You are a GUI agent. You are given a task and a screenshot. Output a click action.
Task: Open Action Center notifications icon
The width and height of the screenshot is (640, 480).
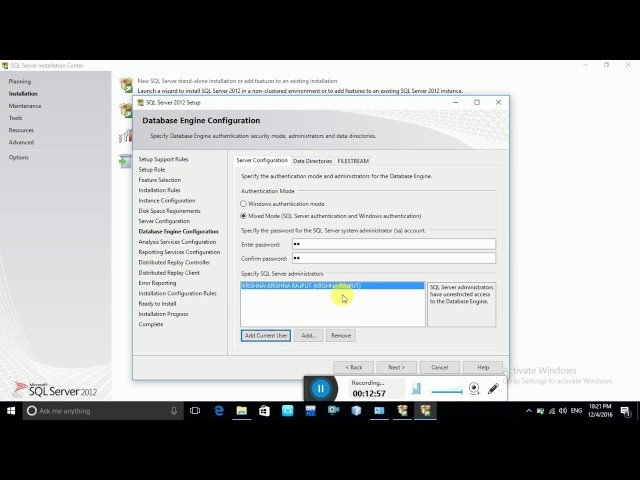pyautogui.click(x=625, y=411)
